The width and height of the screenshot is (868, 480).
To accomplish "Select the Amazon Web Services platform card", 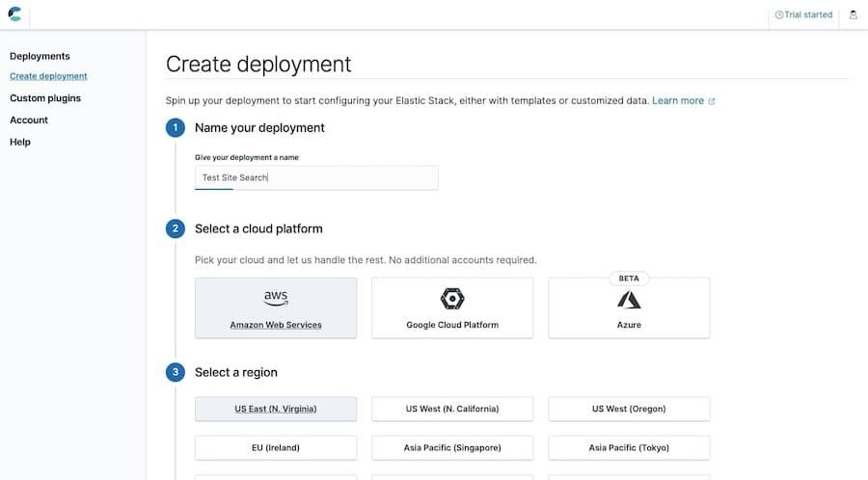I will (x=276, y=308).
